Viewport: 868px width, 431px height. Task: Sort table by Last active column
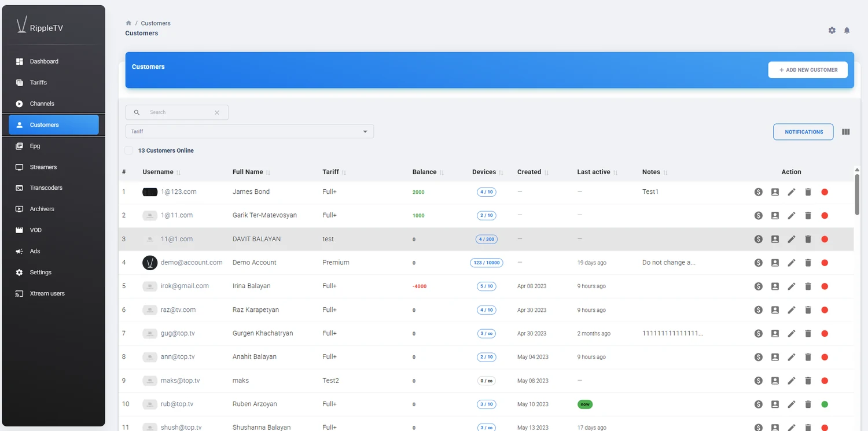(x=597, y=172)
